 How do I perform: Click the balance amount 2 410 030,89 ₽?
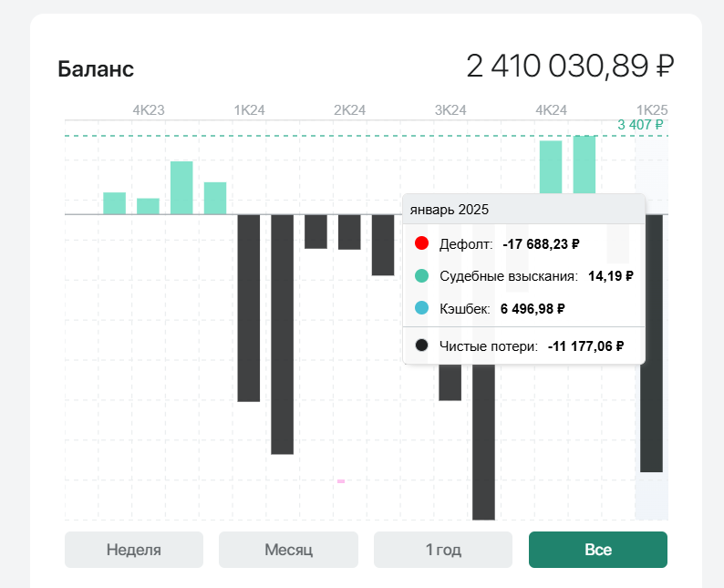(570, 67)
